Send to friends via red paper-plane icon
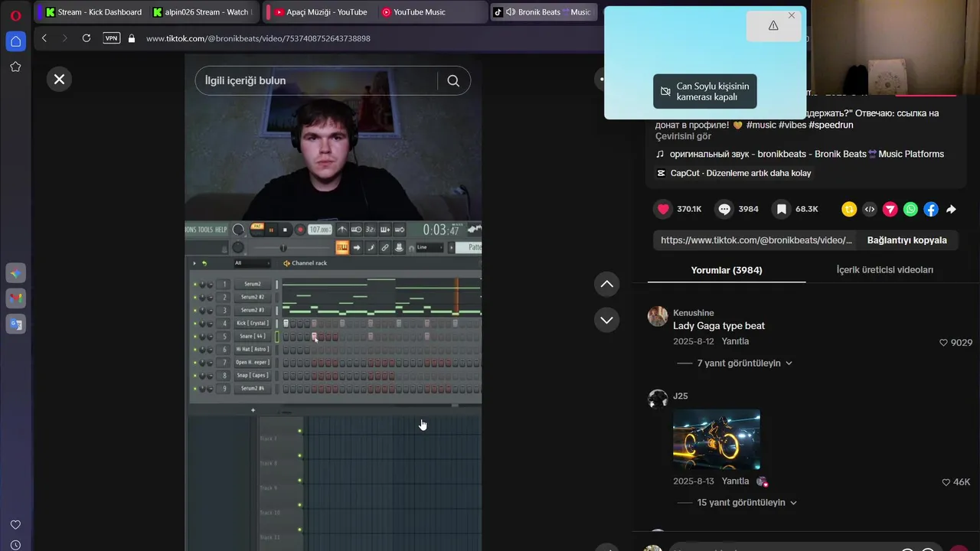Screen dimensions: 980x551 [x=890, y=209]
